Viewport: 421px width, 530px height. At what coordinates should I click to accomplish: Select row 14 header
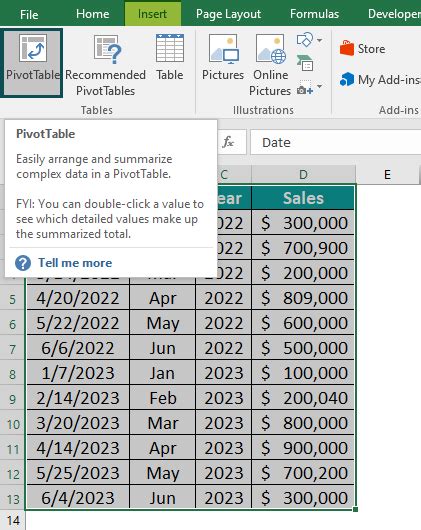tap(13, 521)
